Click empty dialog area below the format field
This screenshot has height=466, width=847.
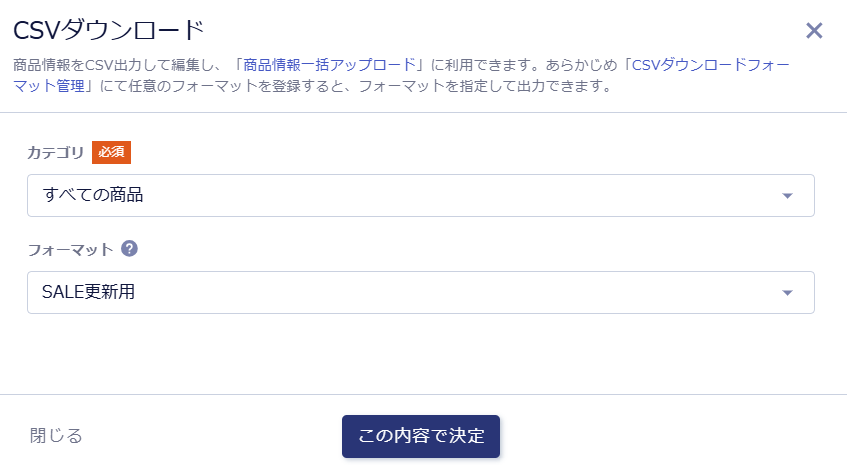[420, 355]
